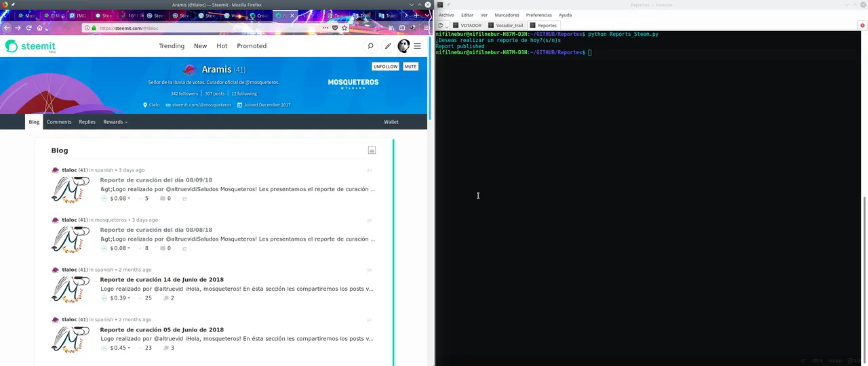Click the Firefox home button

39,28
